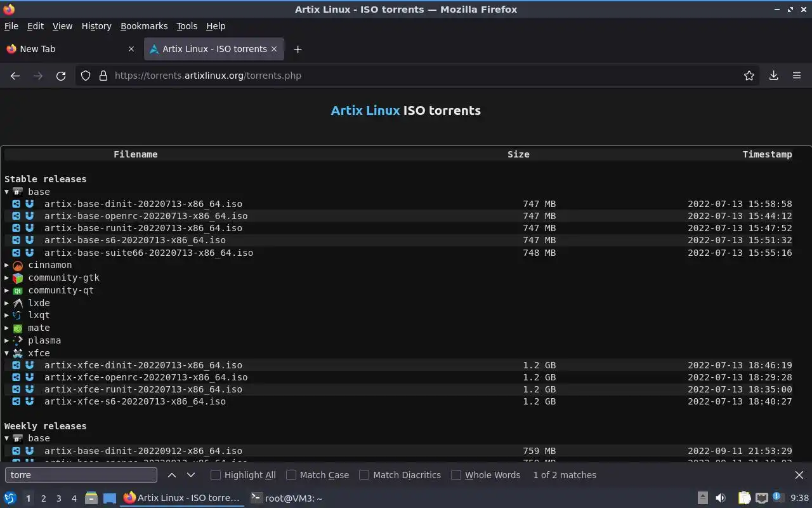
Task: Click torrent icon for artix-base-s6-20220713 ISO
Action: 16,240
